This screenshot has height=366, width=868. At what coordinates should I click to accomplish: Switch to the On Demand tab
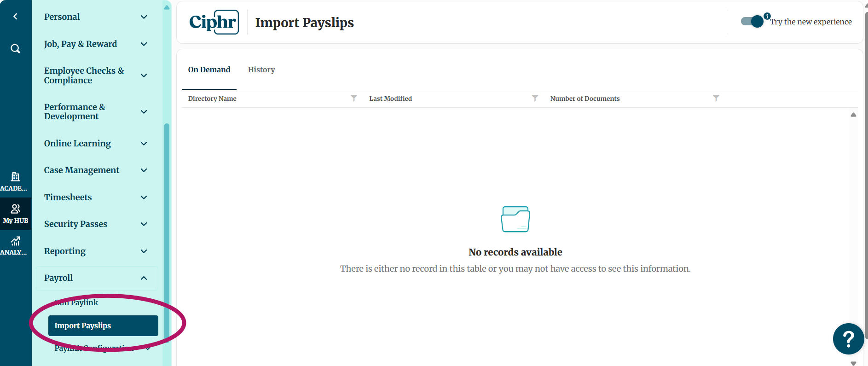(209, 70)
